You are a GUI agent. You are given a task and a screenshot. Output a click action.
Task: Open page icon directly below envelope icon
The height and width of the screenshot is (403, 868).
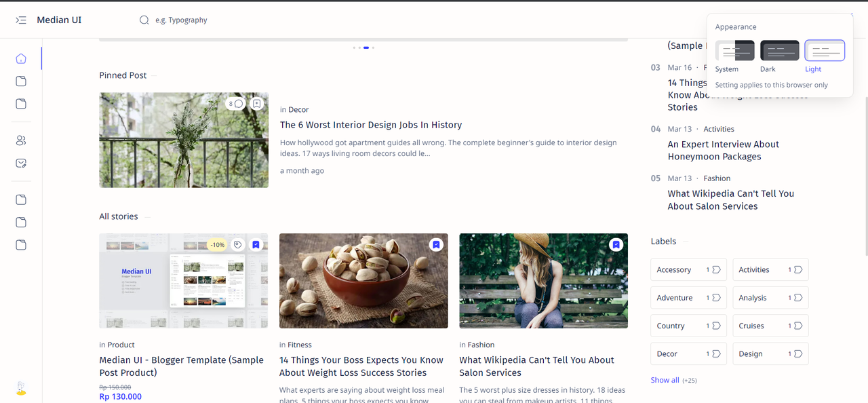(21, 199)
